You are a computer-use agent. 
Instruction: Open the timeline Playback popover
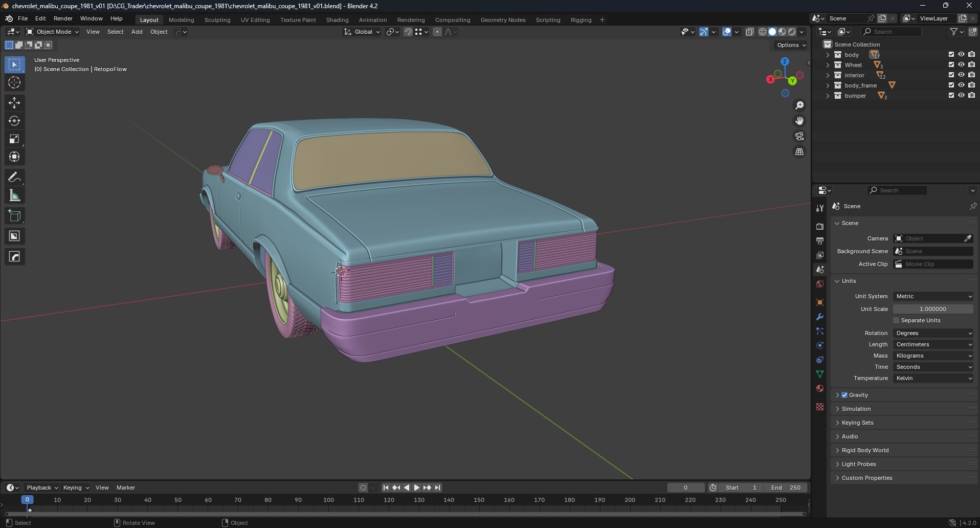[x=42, y=488]
